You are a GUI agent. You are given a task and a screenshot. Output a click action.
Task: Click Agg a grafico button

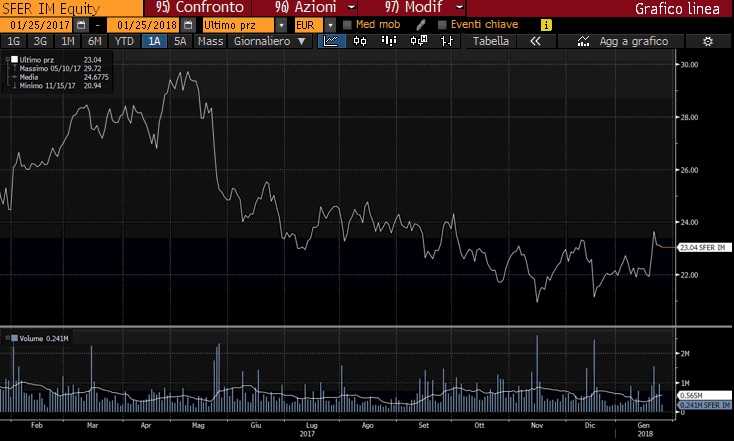tap(634, 41)
